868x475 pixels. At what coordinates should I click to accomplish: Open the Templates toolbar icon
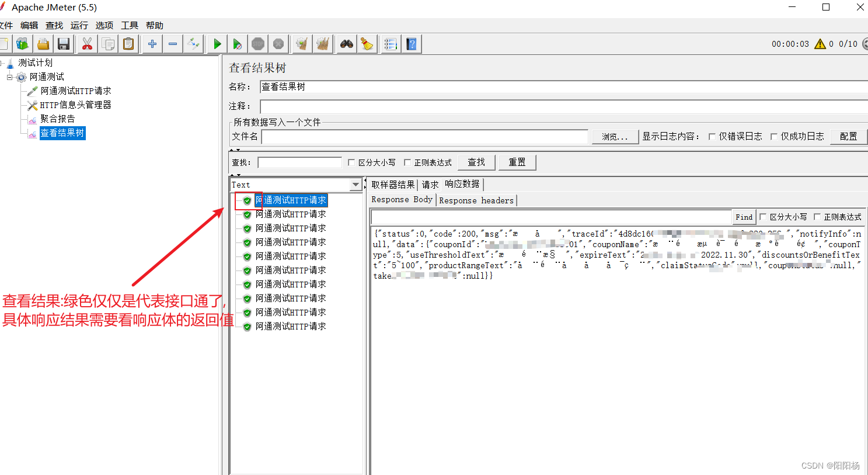click(x=22, y=44)
